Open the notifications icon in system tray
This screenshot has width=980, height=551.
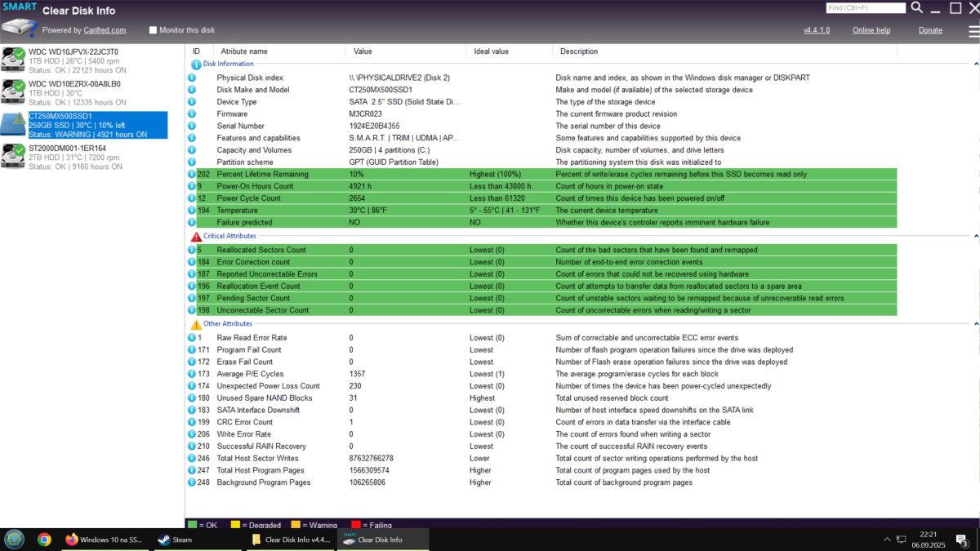[961, 540]
